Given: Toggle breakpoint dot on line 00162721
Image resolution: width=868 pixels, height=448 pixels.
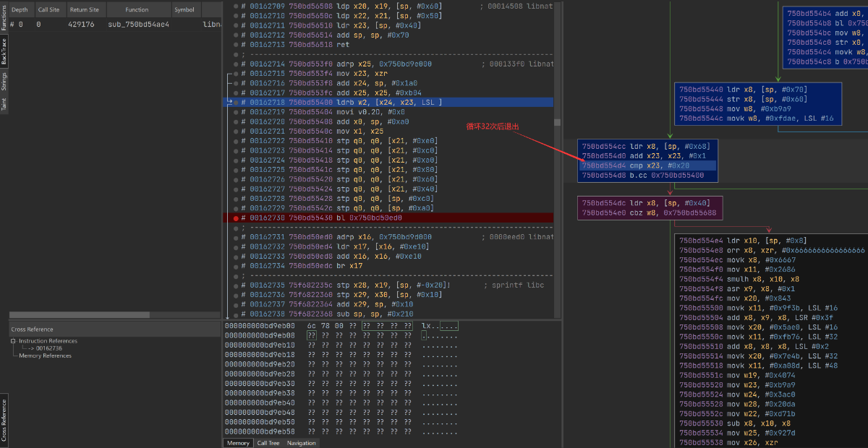Looking at the screenshot, I should click(x=235, y=132).
